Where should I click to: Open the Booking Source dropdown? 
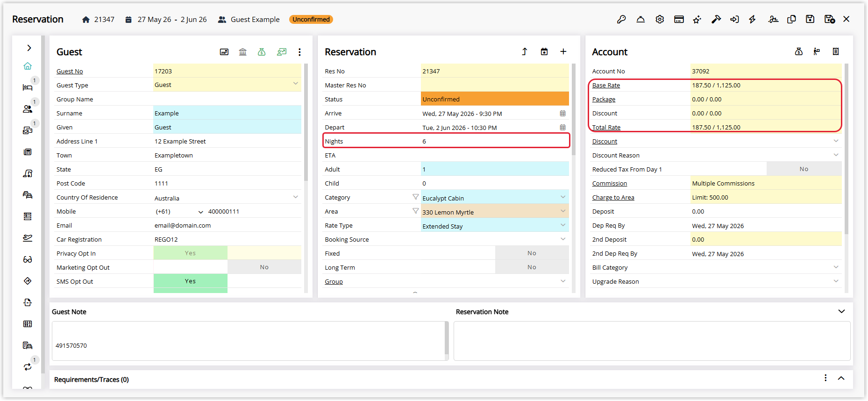[x=563, y=239]
